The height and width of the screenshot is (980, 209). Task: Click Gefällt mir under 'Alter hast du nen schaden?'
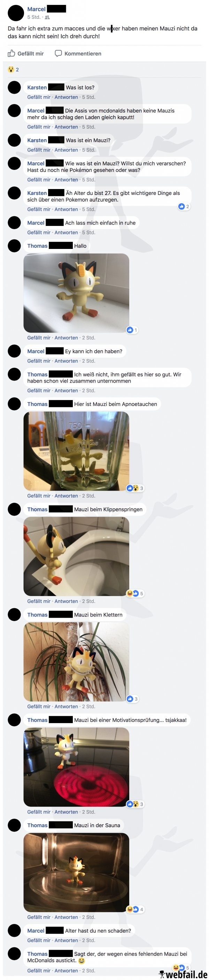click(39, 940)
